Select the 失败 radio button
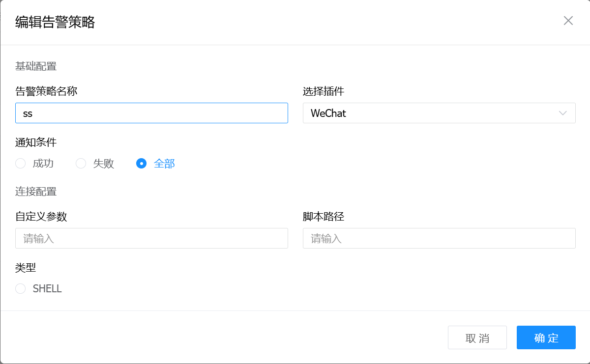Image resolution: width=590 pixels, height=364 pixels. pos(81,164)
